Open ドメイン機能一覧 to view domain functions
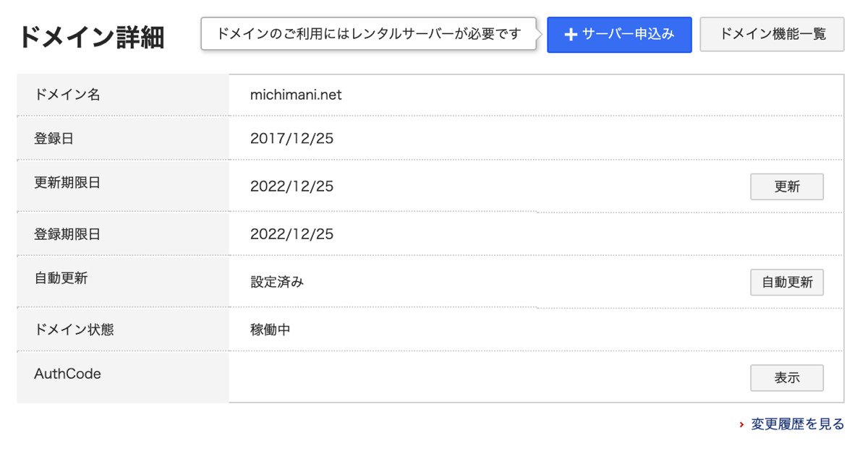 pyautogui.click(x=772, y=34)
